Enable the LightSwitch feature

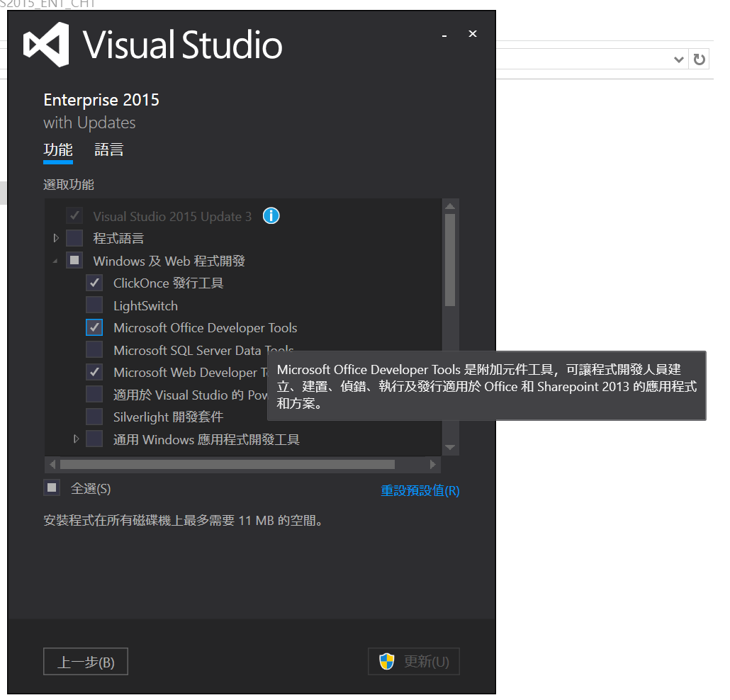coord(94,305)
